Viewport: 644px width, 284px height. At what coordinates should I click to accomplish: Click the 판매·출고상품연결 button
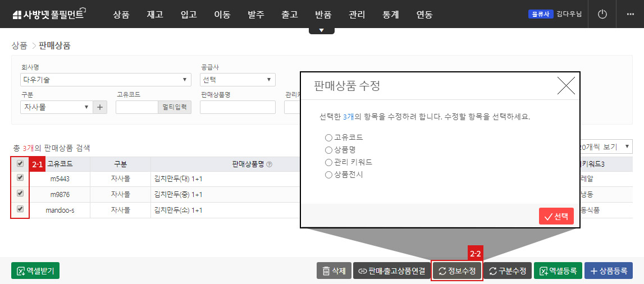click(x=391, y=271)
